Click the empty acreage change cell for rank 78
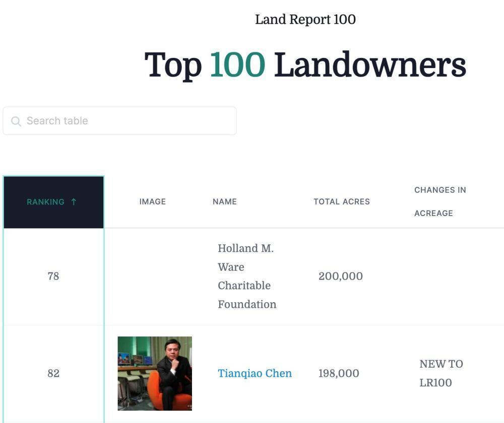 [444, 276]
